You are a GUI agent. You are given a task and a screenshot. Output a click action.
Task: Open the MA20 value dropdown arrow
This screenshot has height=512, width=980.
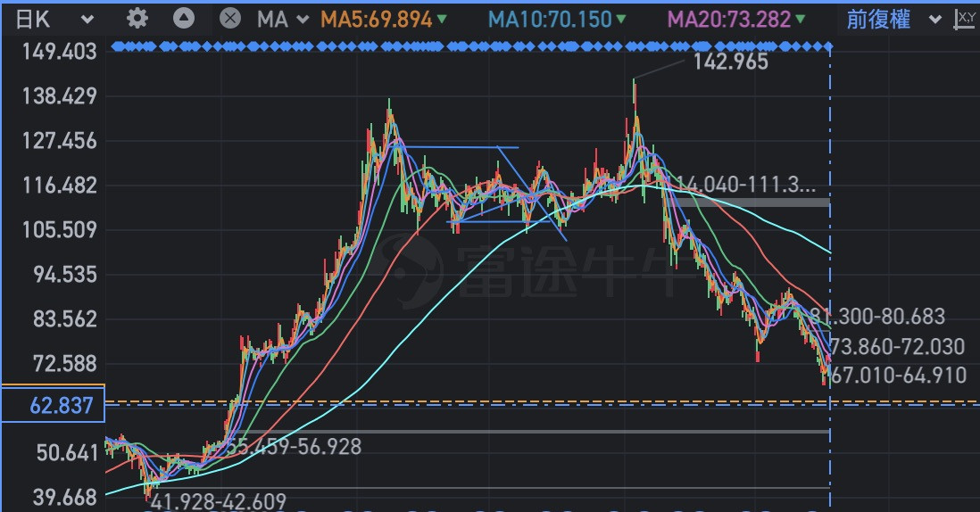pyautogui.click(x=801, y=20)
